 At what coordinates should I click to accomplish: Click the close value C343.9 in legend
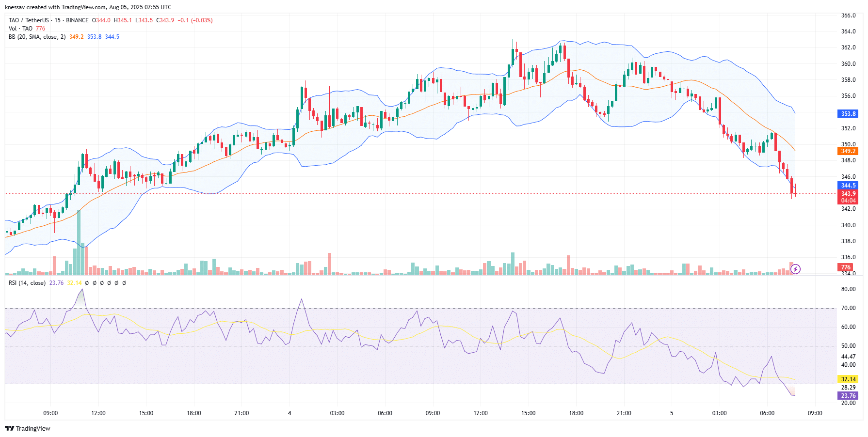click(x=165, y=20)
